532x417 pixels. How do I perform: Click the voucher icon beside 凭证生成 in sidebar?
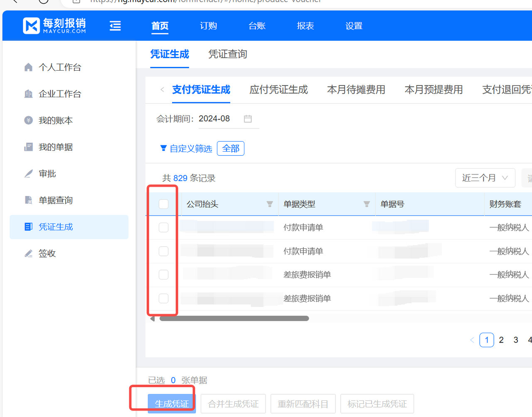[x=28, y=227]
